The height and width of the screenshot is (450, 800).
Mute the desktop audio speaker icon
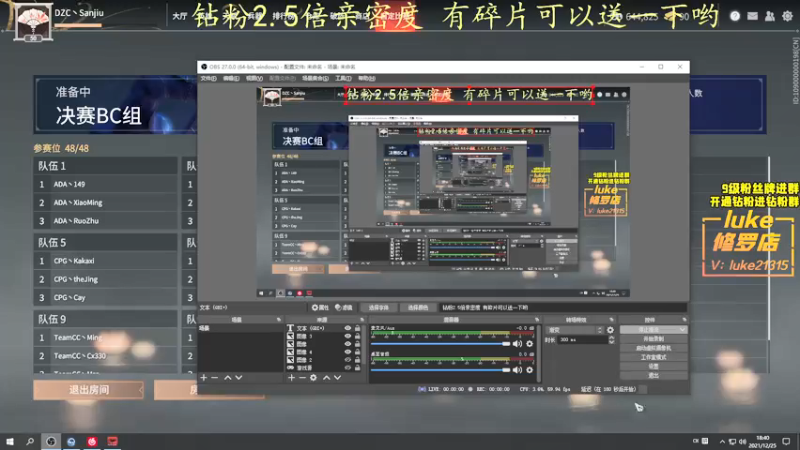click(x=517, y=370)
